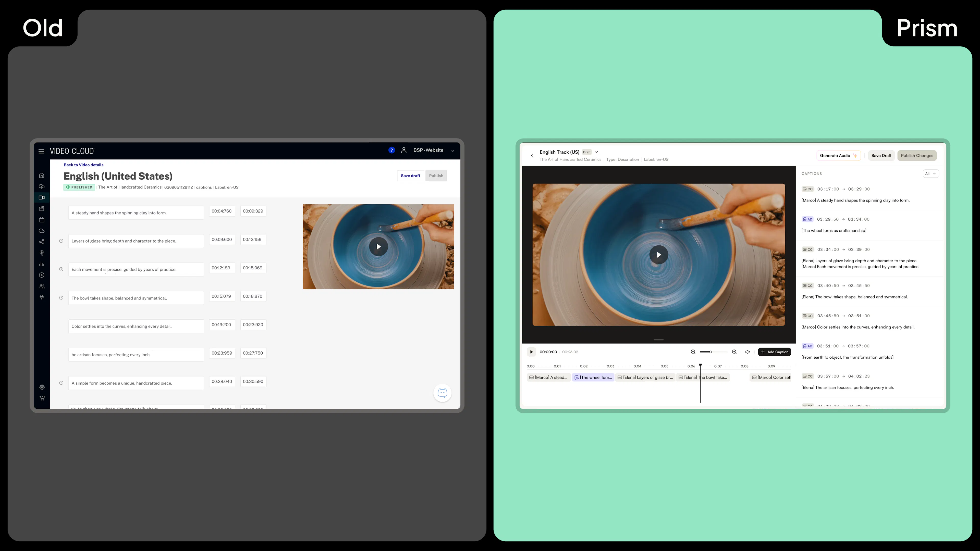Open the clapperboard icon in Old sidebar
The height and width of the screenshot is (551, 980).
[42, 208]
